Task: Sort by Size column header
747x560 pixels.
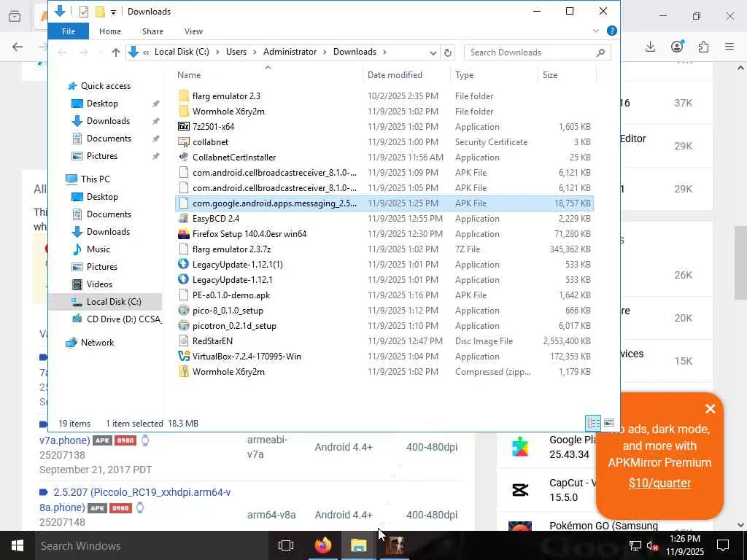Action: point(567,75)
